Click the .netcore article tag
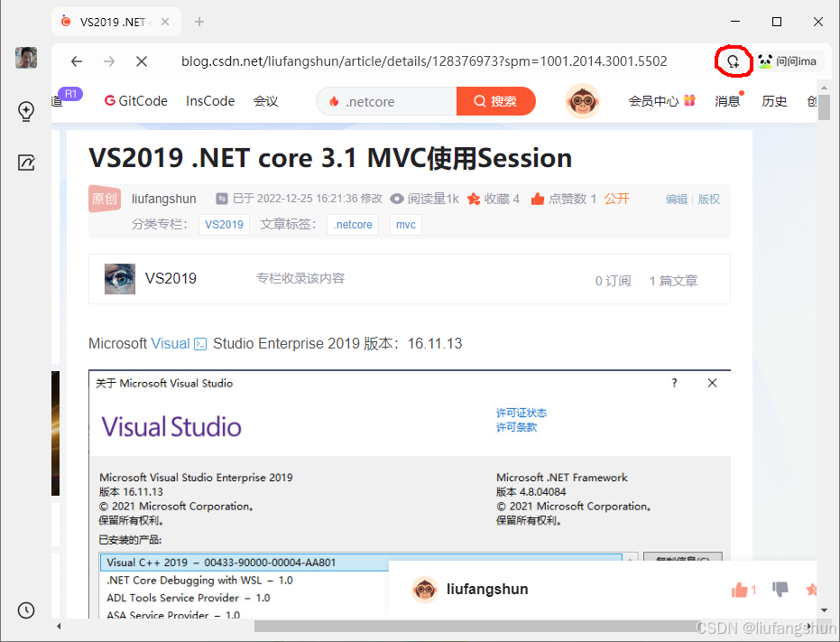The height and width of the screenshot is (642, 840). click(x=353, y=225)
